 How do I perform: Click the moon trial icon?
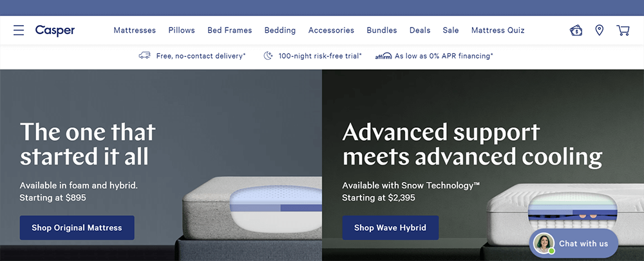tap(268, 56)
